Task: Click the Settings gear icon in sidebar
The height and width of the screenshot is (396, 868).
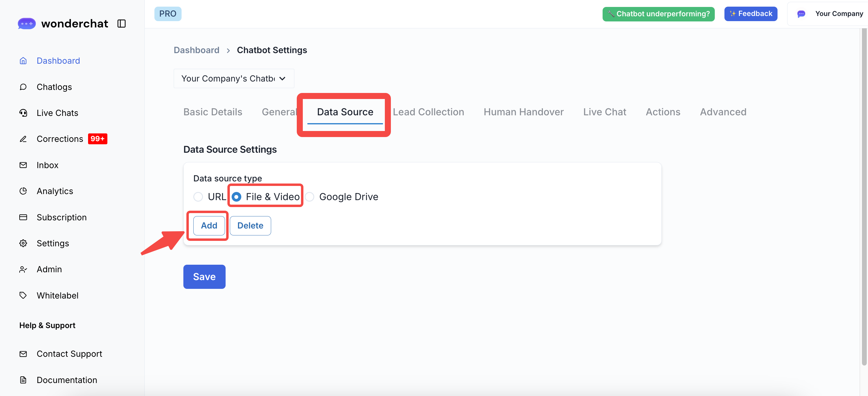Action: 23,243
